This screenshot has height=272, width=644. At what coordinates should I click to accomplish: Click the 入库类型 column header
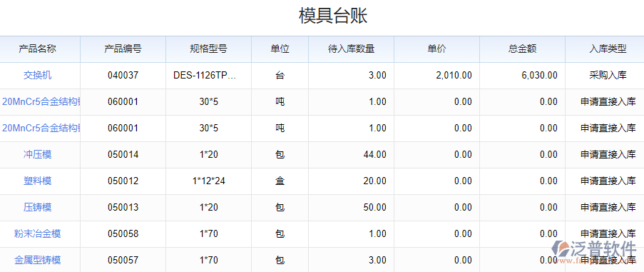click(608, 49)
